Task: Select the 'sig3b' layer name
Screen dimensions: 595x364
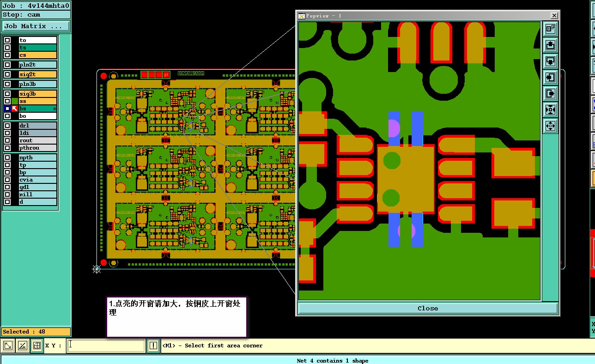Action: point(37,94)
